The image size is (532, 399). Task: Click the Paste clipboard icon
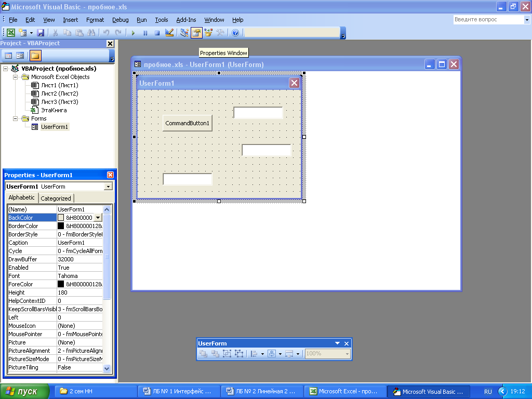(79, 33)
